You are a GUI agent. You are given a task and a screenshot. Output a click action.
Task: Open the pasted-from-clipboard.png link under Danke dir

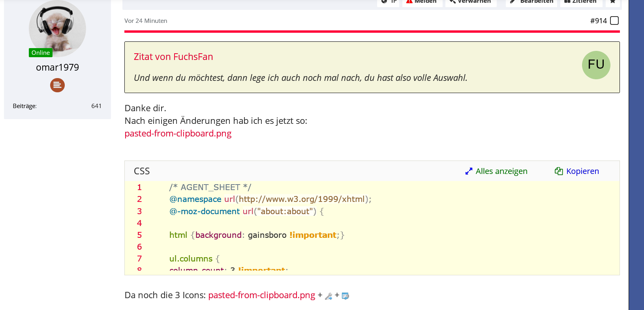[x=178, y=133]
